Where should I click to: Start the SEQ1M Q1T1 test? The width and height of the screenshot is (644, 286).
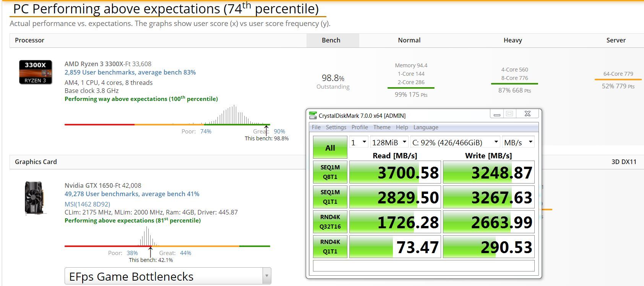click(330, 197)
